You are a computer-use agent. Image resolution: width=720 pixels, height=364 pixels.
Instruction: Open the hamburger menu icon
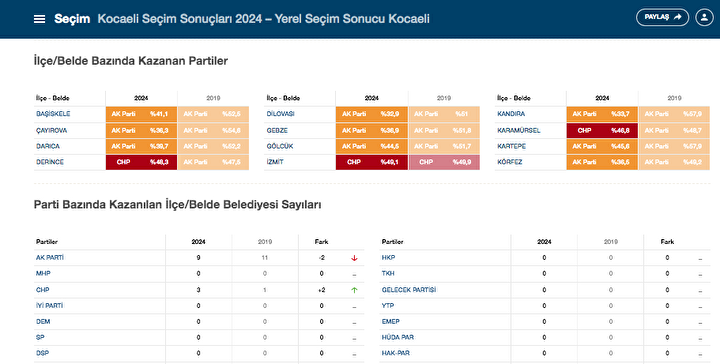coord(39,19)
